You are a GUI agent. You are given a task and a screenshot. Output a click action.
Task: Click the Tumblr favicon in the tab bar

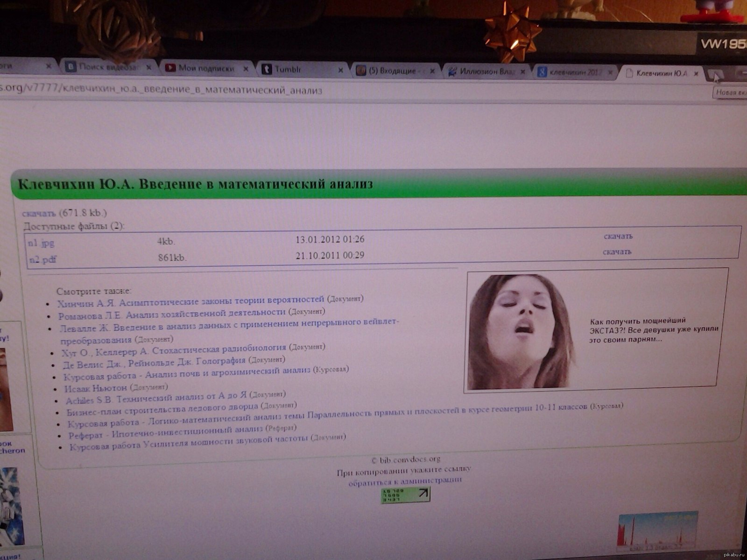(x=266, y=70)
